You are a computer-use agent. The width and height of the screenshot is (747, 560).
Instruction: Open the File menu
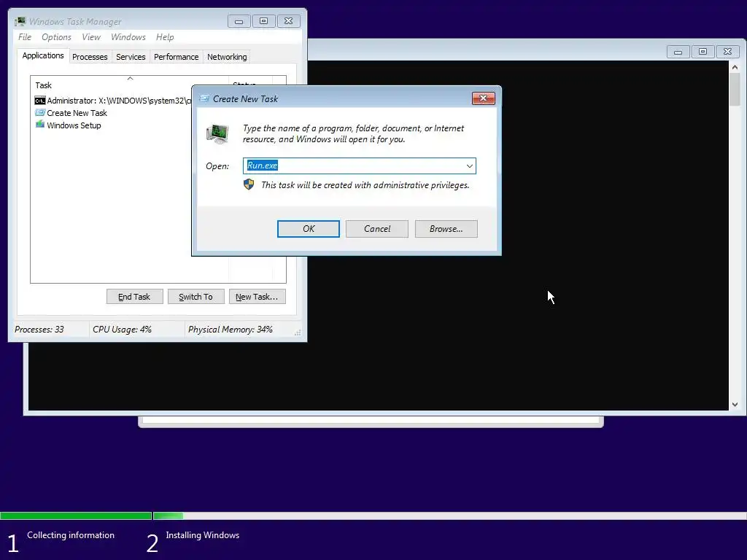(25, 37)
